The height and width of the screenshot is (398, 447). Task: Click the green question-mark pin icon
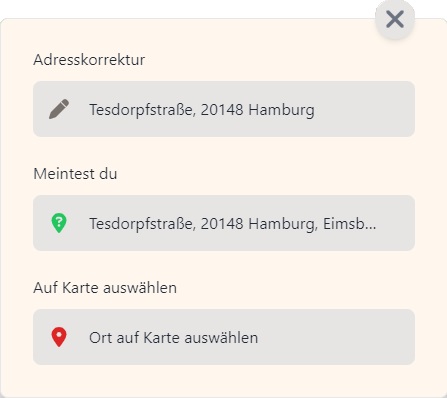(59, 223)
